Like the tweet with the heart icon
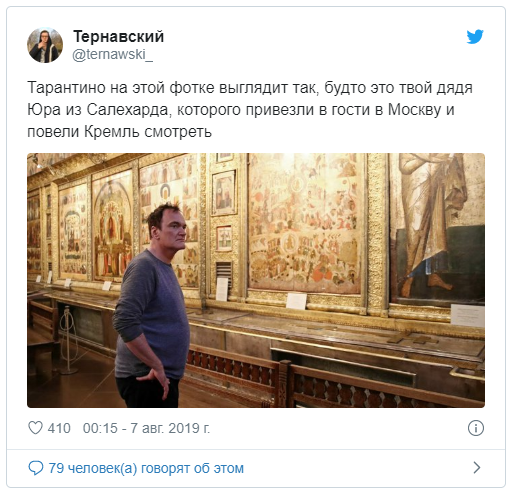507x491 pixels. click(x=35, y=428)
